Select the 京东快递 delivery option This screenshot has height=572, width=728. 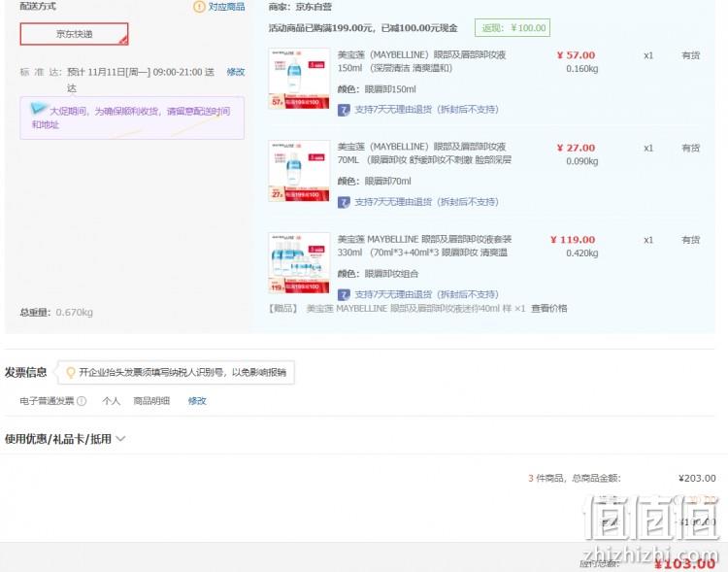tap(74, 34)
